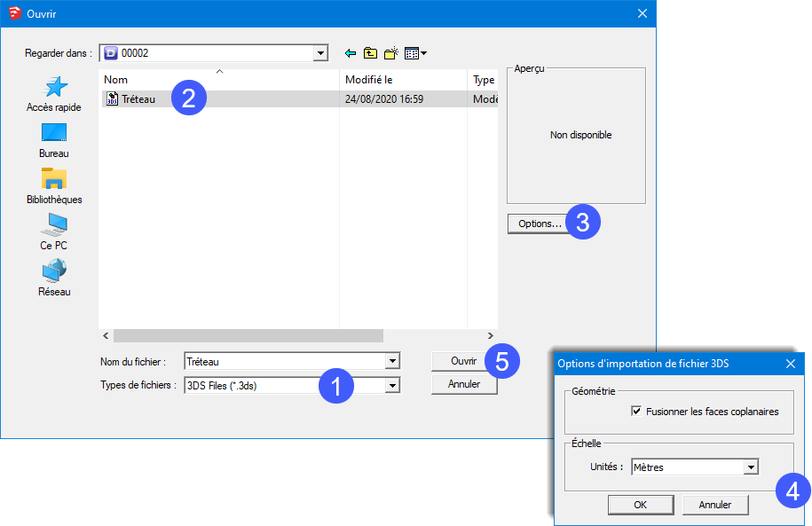The width and height of the screenshot is (812, 526).
Task: Select Ce PC in sidebar
Action: tap(54, 232)
